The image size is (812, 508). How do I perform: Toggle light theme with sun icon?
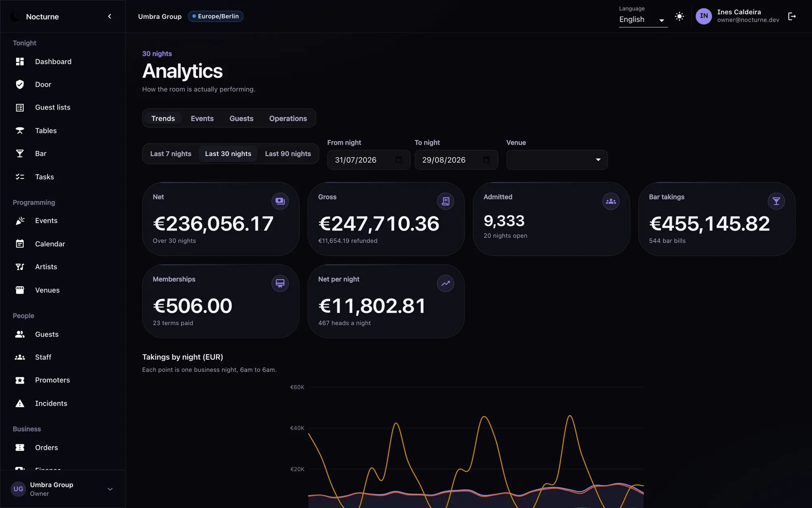(x=679, y=16)
